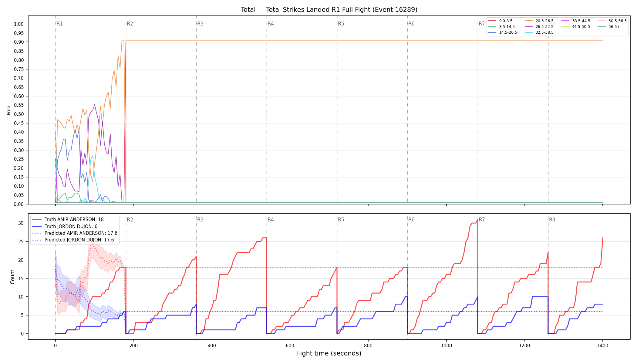Click the 1.00 tick on Prob axis
This screenshot has width=637, height=364.
(x=19, y=24)
